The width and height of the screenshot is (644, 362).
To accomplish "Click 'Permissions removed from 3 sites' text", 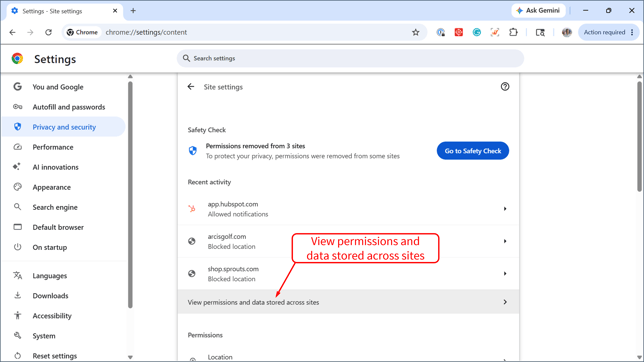I will coord(255,146).
